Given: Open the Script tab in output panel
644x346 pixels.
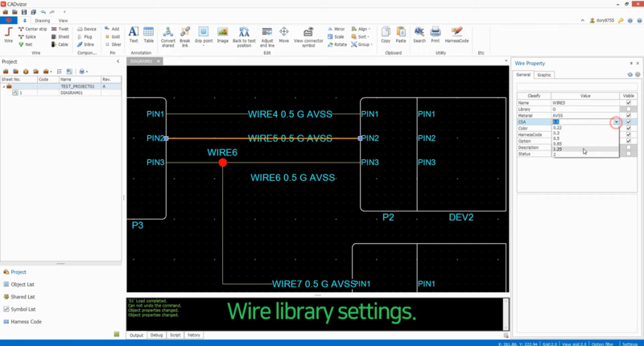Looking at the screenshot, I should 175,335.
